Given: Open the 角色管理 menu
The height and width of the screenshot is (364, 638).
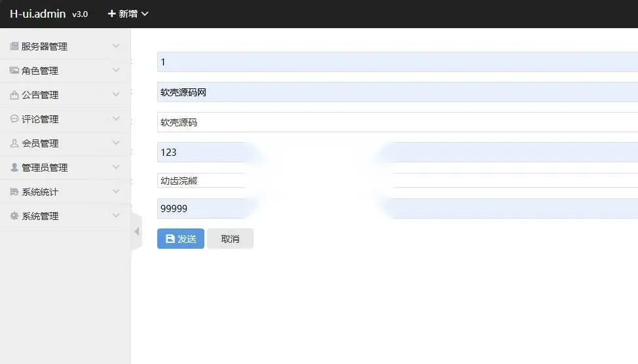Looking at the screenshot, I should 65,70.
